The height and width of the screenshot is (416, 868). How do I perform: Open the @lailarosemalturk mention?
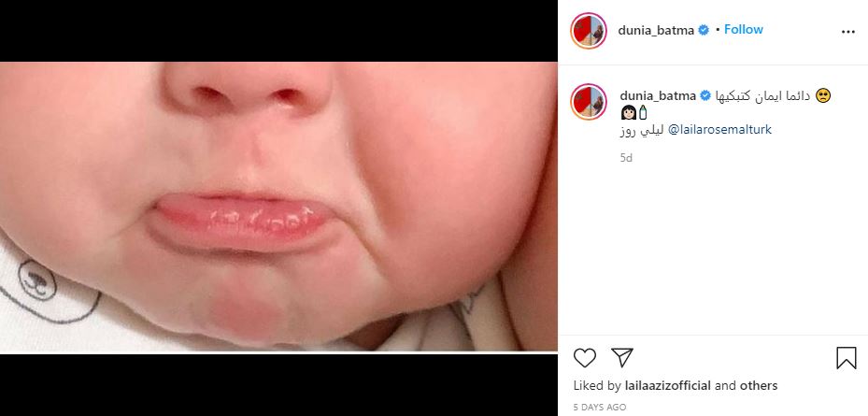pyautogui.click(x=719, y=130)
